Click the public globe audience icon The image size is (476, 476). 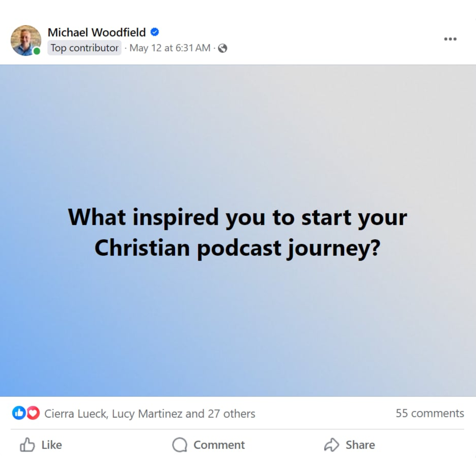tap(222, 48)
